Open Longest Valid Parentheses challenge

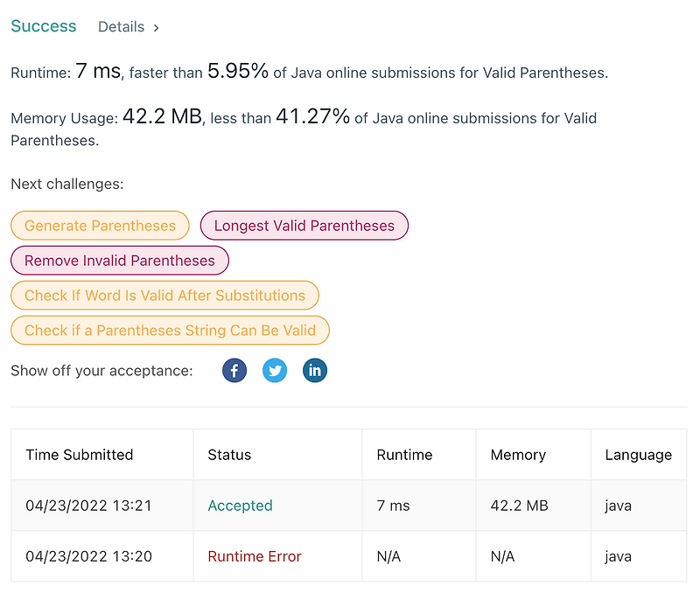[304, 226]
